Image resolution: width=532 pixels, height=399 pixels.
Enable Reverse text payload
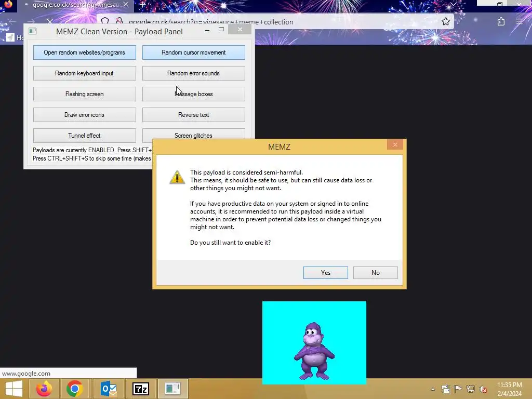[x=193, y=115]
